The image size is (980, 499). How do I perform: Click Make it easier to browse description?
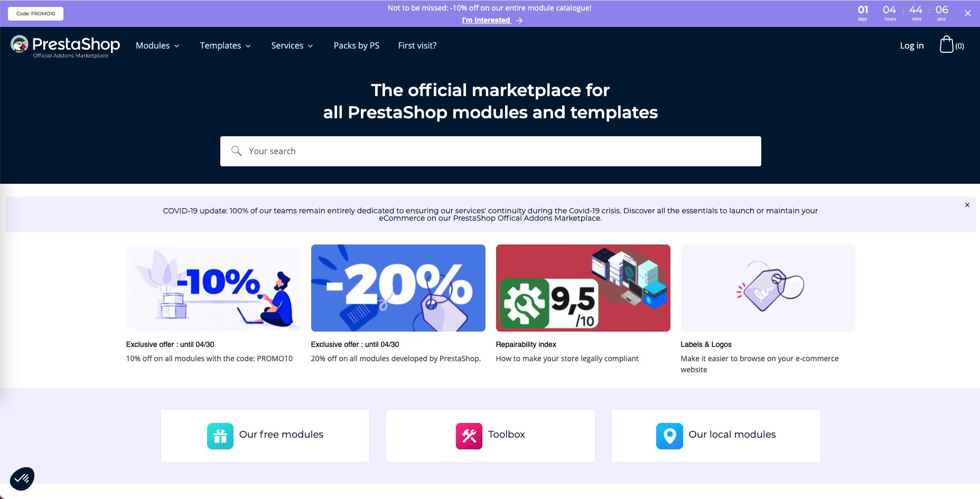click(x=759, y=364)
